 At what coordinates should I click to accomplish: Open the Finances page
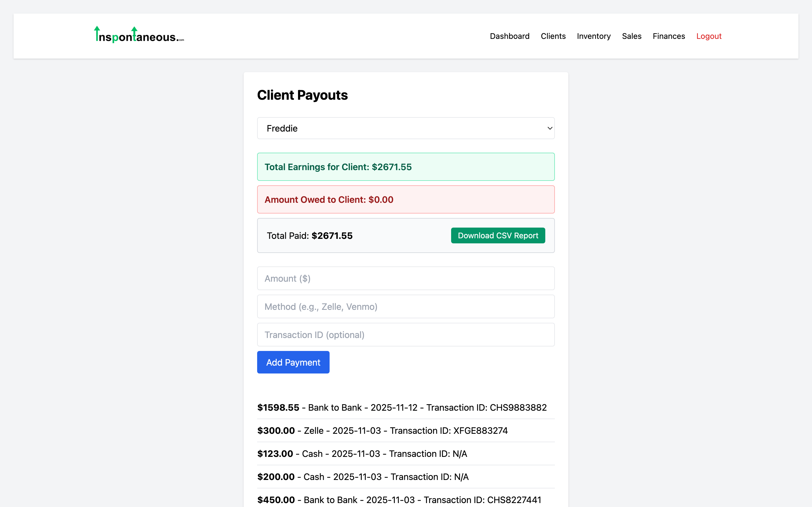[668, 36]
